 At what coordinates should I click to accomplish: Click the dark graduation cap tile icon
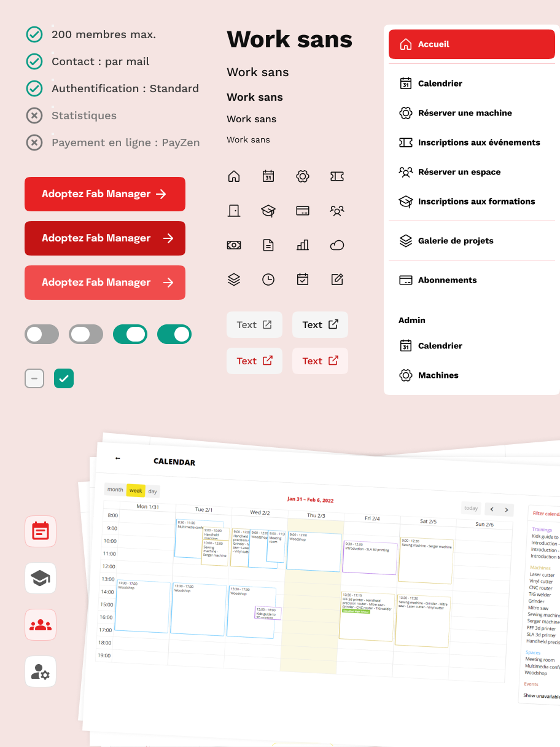[x=41, y=578]
